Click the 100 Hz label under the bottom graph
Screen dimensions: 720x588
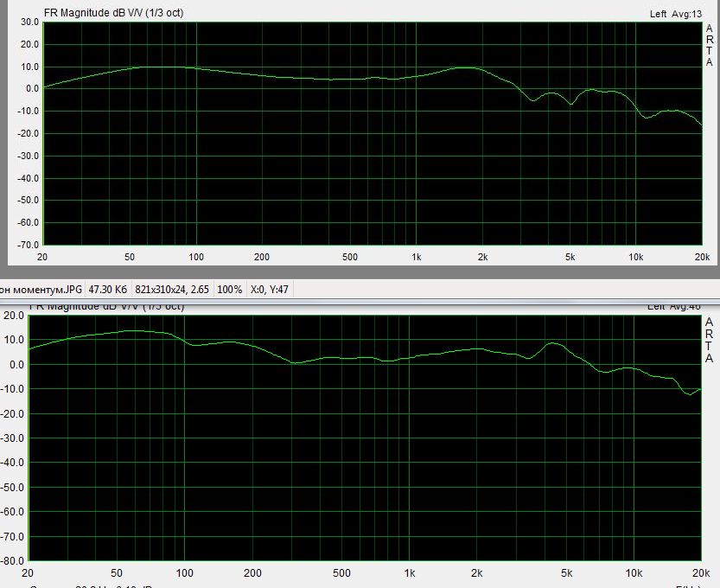[x=184, y=572]
